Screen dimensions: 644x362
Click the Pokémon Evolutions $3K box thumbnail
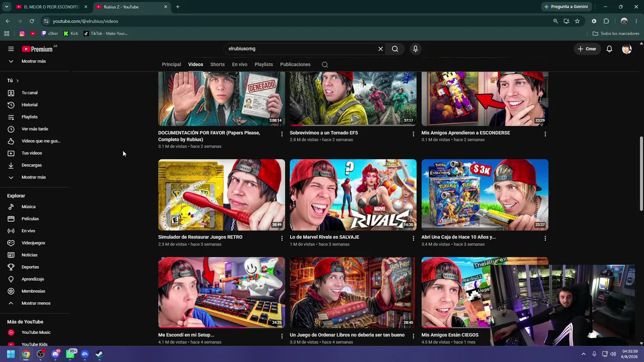(x=485, y=195)
